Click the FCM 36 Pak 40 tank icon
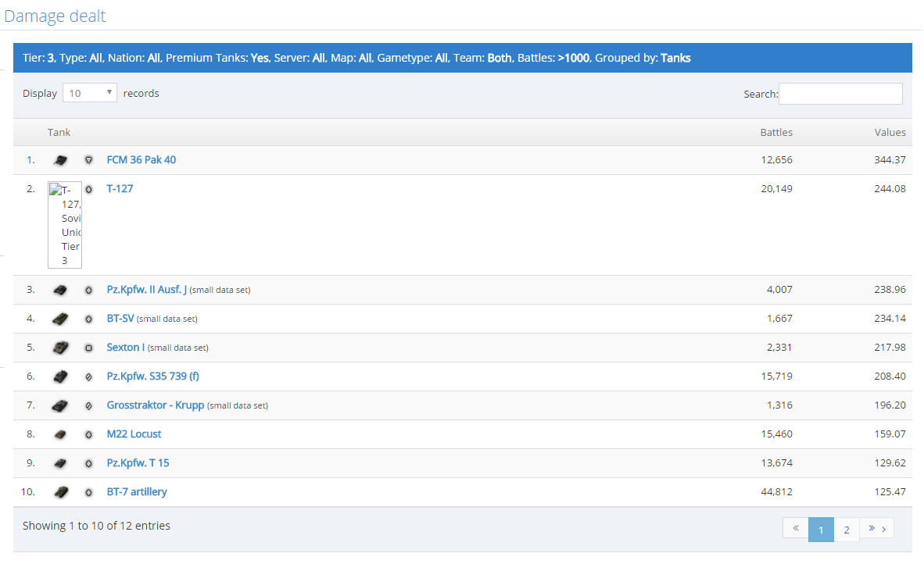 pos(60,160)
